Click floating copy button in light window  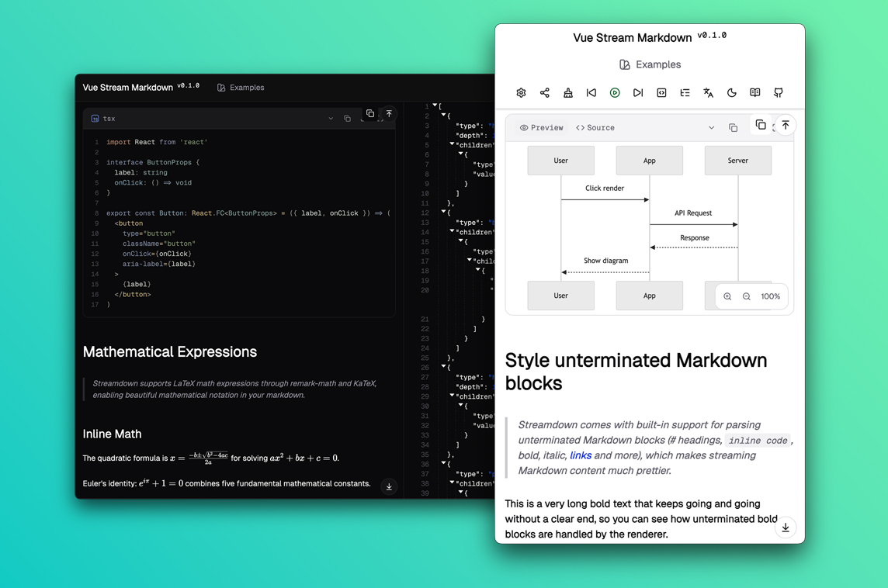[x=761, y=125]
